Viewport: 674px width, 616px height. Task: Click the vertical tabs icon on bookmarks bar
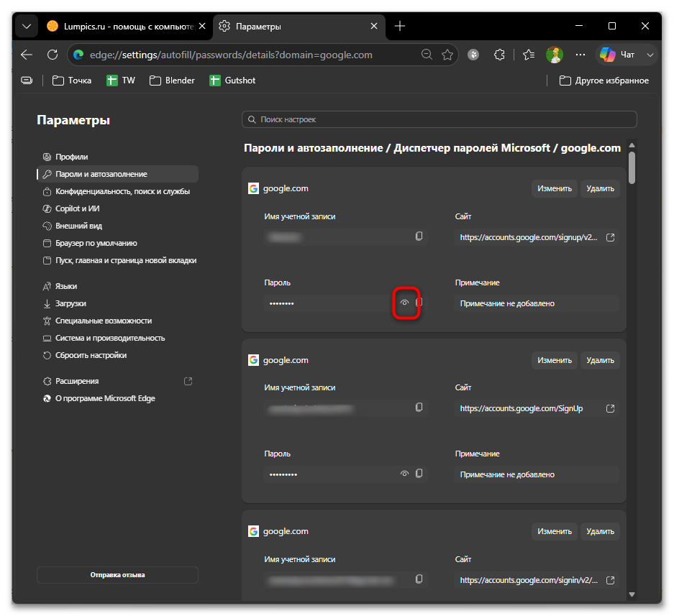coord(27,81)
